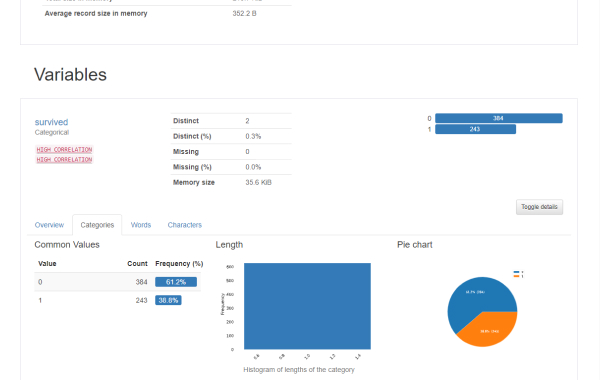This screenshot has width=600, height=380.
Task: Switch to the Characters tab
Action: (184, 225)
